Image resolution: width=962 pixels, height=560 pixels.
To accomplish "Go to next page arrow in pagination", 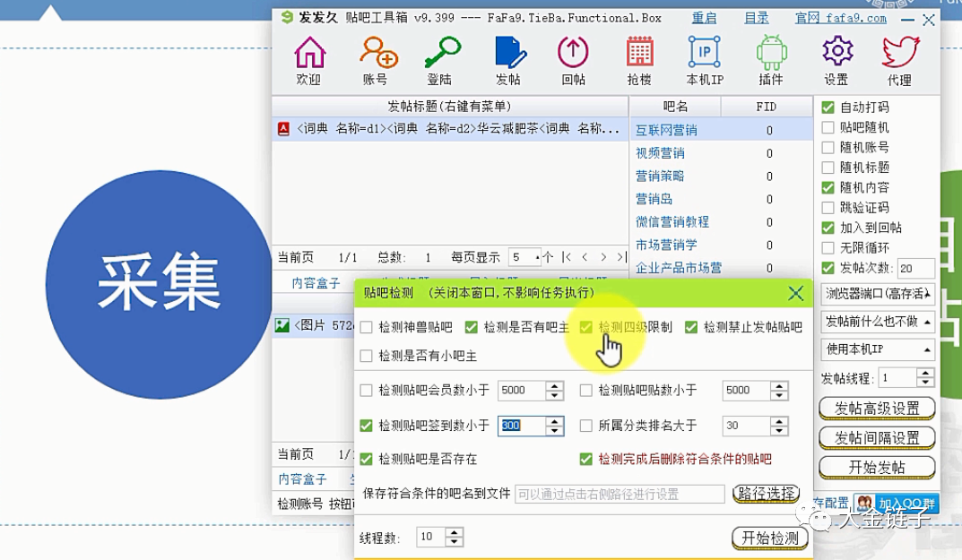I will (603, 257).
